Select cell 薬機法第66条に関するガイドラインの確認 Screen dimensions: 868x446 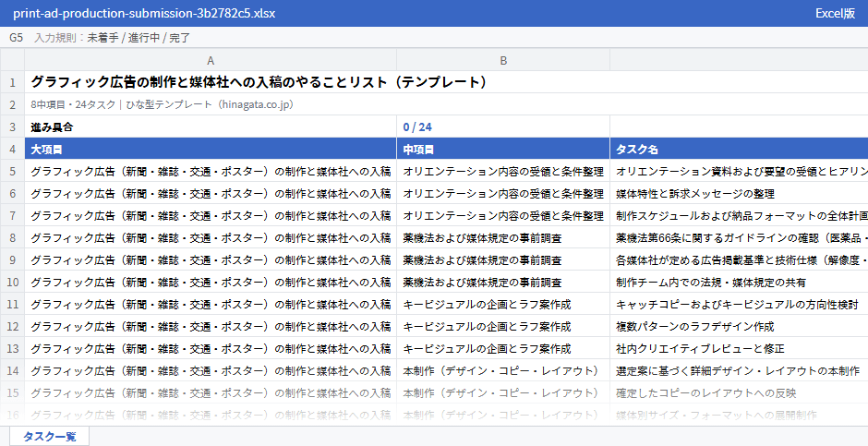click(739, 237)
